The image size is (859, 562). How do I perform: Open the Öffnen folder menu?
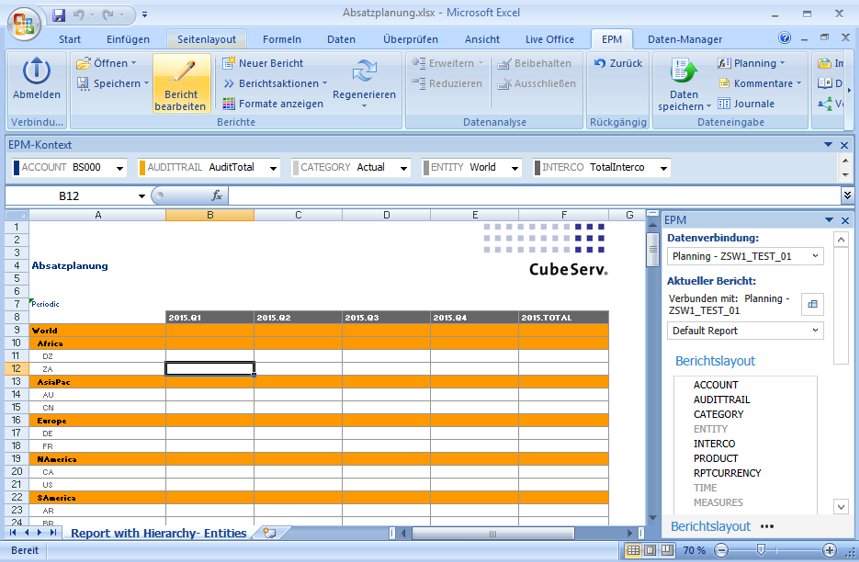[x=106, y=64]
